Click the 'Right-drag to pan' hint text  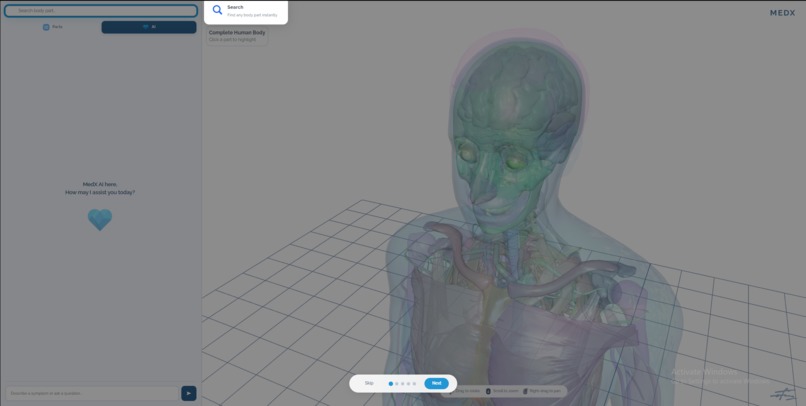click(545, 391)
